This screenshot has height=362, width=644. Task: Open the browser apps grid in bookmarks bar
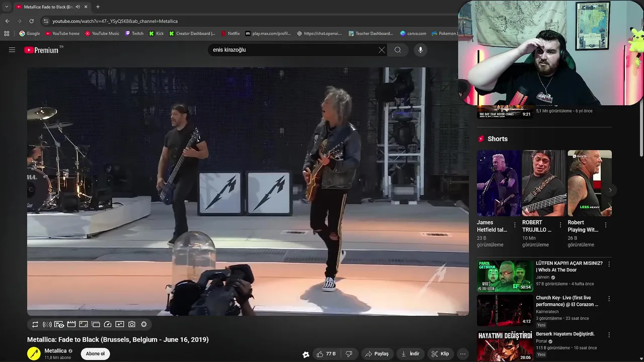click(x=7, y=34)
